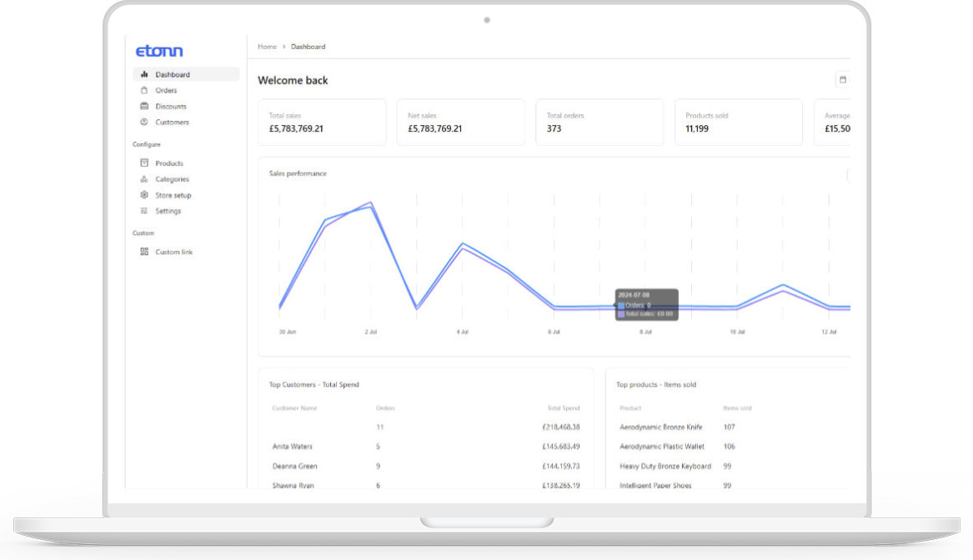Click the Product column header
The height and width of the screenshot is (560, 973).
(x=630, y=408)
